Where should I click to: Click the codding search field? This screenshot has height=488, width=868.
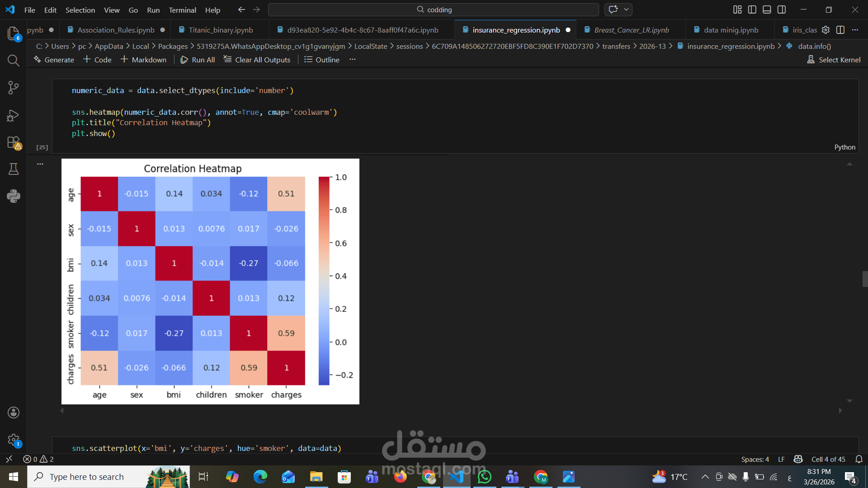[x=433, y=9]
